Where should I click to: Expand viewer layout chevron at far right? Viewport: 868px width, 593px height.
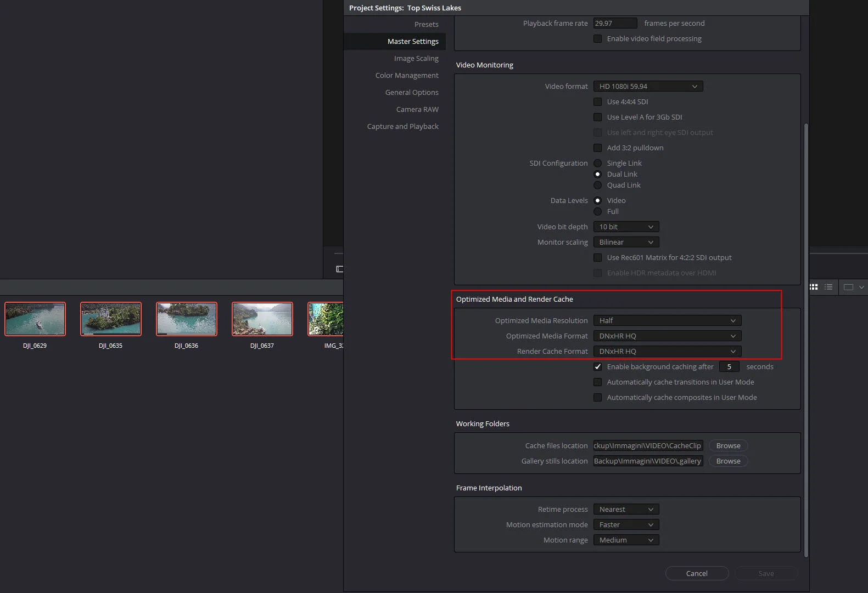[861, 287]
